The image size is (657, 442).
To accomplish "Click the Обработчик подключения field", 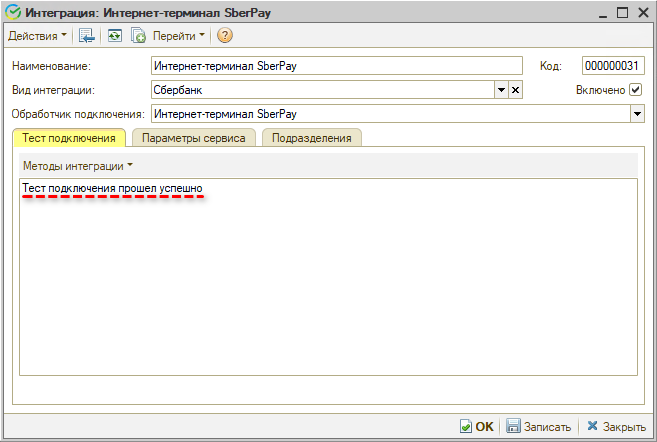I will pos(391,114).
